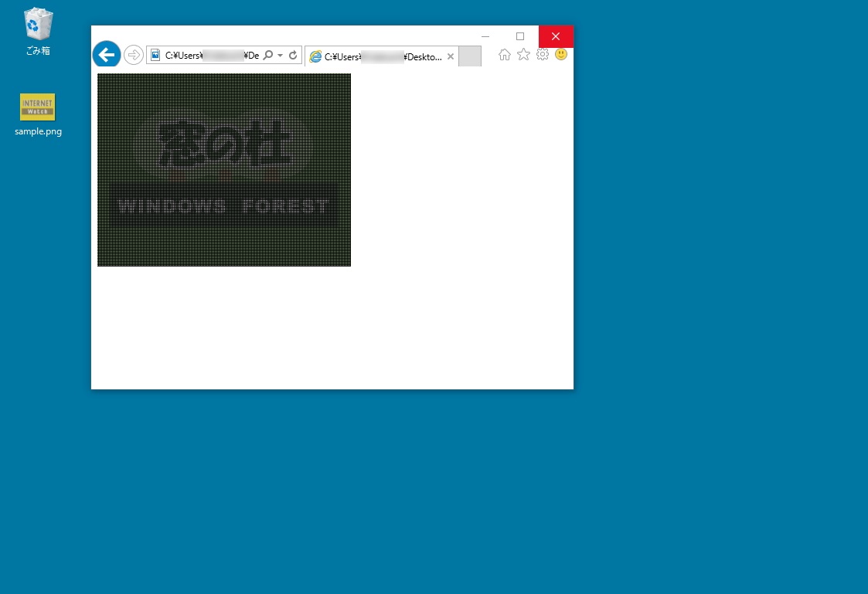Open a new tab
The width and height of the screenshot is (868, 594).
[469, 56]
